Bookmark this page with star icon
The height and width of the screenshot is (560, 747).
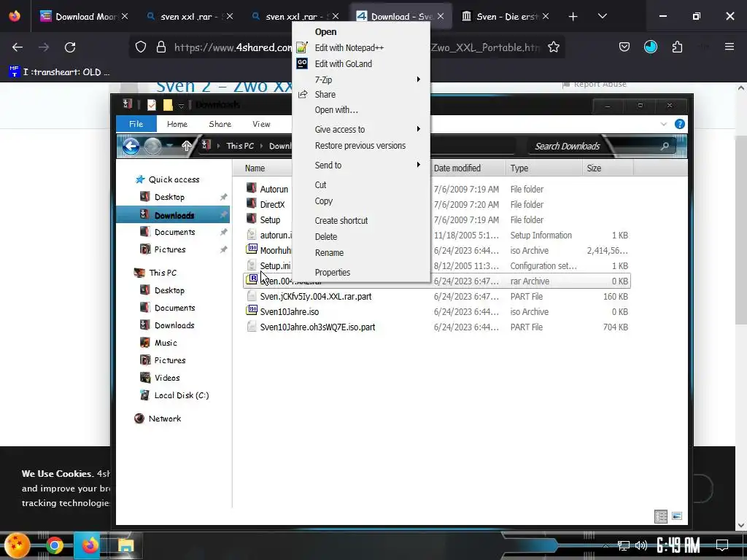point(553,47)
